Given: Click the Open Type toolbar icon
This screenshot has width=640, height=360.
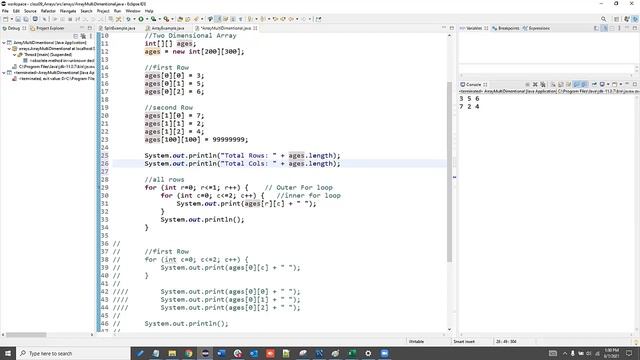Looking at the screenshot, I should point(180,19).
